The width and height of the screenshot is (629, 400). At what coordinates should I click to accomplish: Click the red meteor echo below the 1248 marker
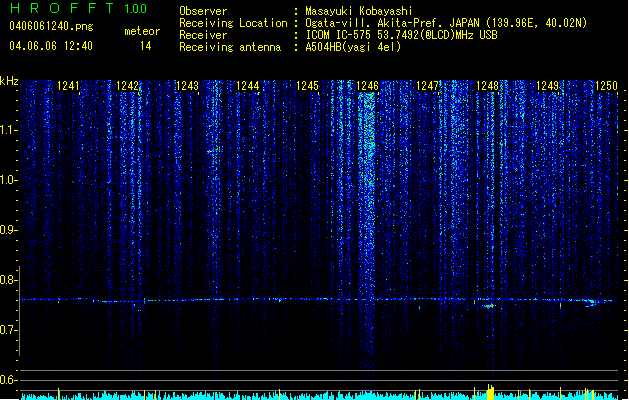click(x=489, y=307)
